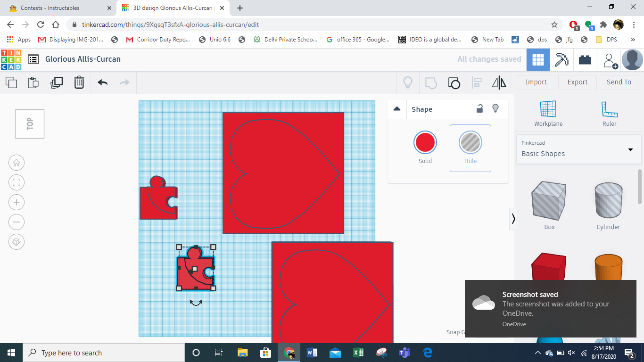Click the Ungroup shapes icon
Screen dimensions: 644x362
(x=454, y=83)
